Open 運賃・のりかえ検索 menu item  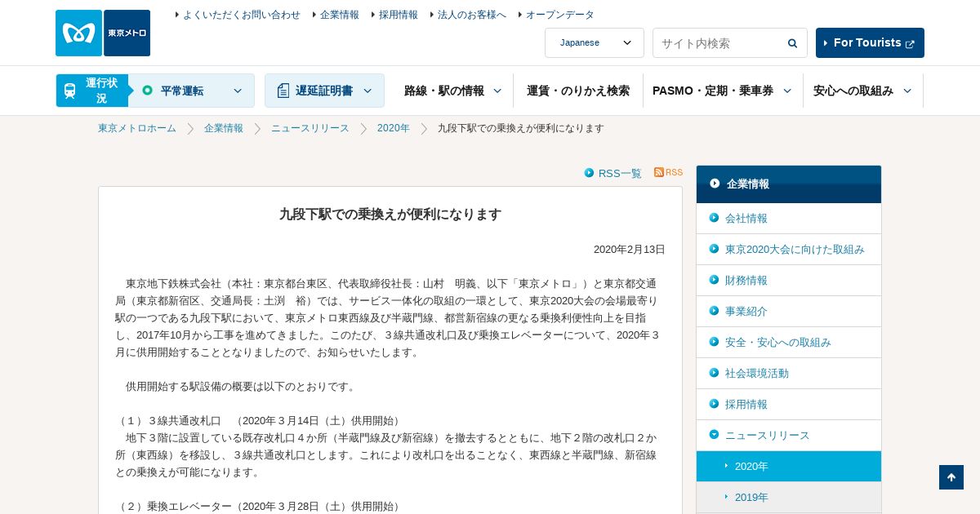578,91
